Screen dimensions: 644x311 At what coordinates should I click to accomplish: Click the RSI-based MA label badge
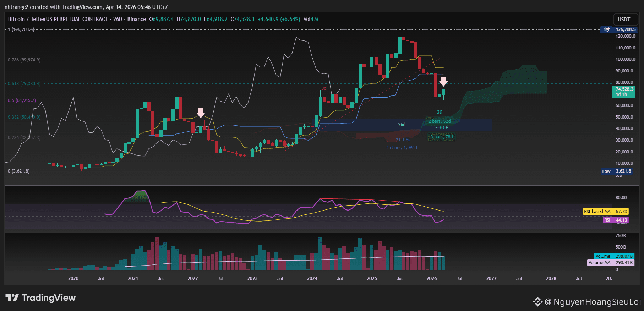point(597,212)
